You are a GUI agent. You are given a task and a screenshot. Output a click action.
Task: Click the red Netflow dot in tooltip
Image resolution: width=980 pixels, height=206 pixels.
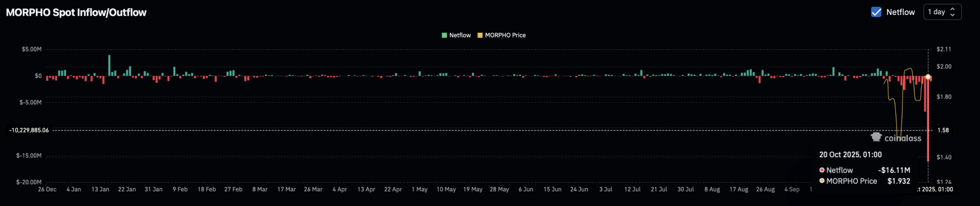click(822, 170)
